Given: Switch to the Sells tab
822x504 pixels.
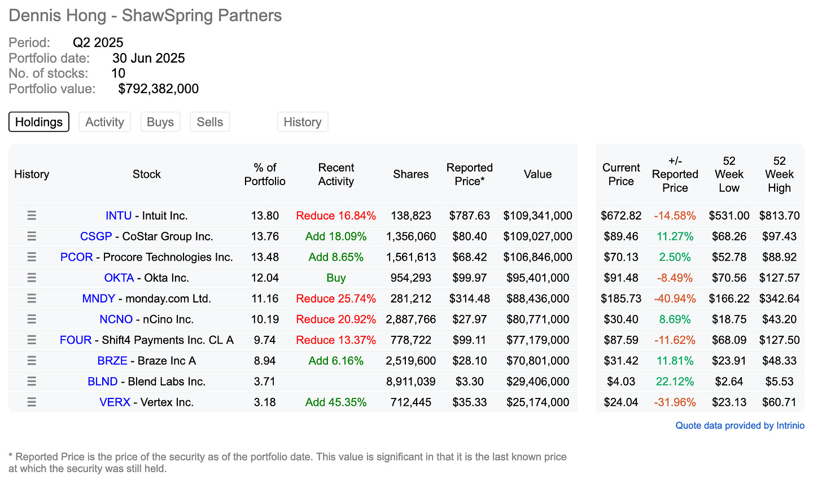Looking at the screenshot, I should coord(210,122).
